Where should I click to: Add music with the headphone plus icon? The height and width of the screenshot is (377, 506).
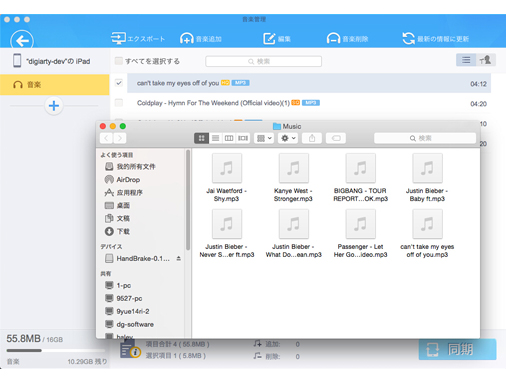point(186,39)
